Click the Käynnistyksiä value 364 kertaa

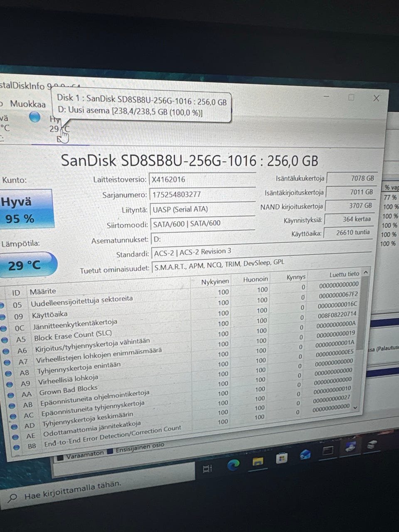click(x=350, y=219)
